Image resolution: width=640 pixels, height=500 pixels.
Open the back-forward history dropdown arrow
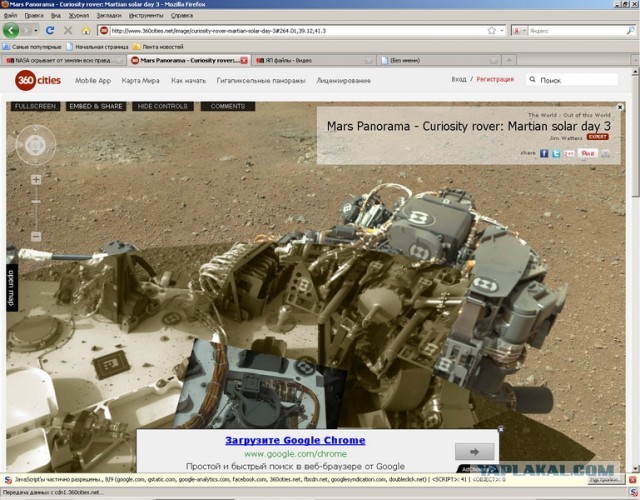(36, 31)
